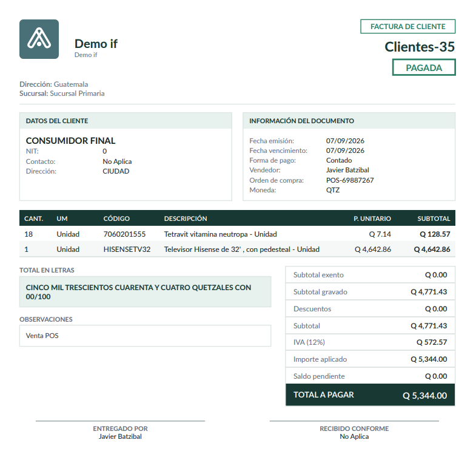
Task: Click the Descuentos row
Action: coord(370,309)
